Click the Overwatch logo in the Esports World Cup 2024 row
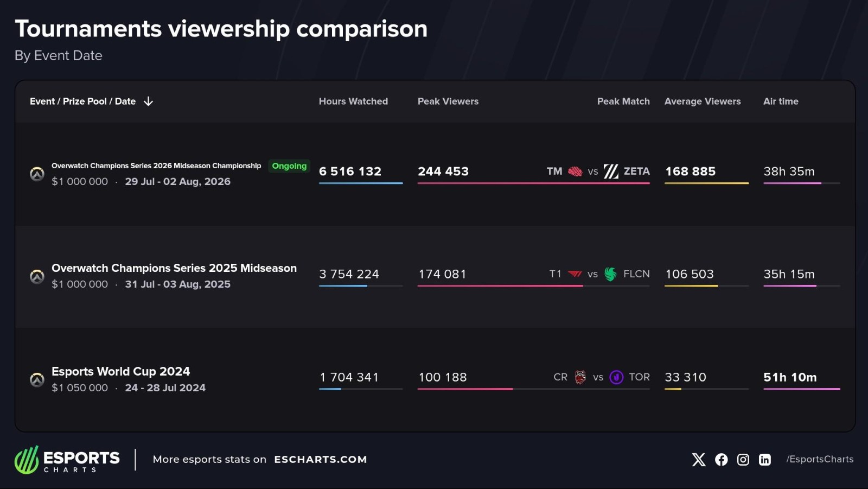This screenshot has height=489, width=868. tap(37, 379)
